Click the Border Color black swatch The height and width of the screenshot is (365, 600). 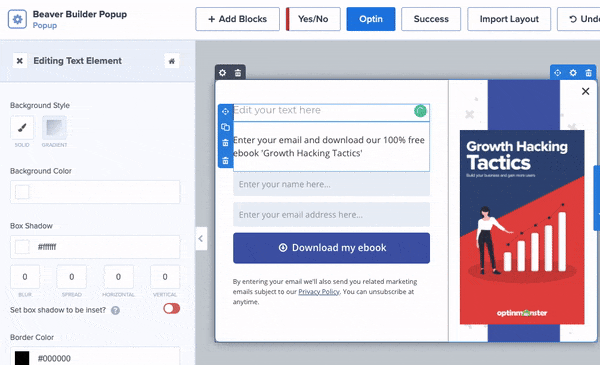(x=22, y=358)
